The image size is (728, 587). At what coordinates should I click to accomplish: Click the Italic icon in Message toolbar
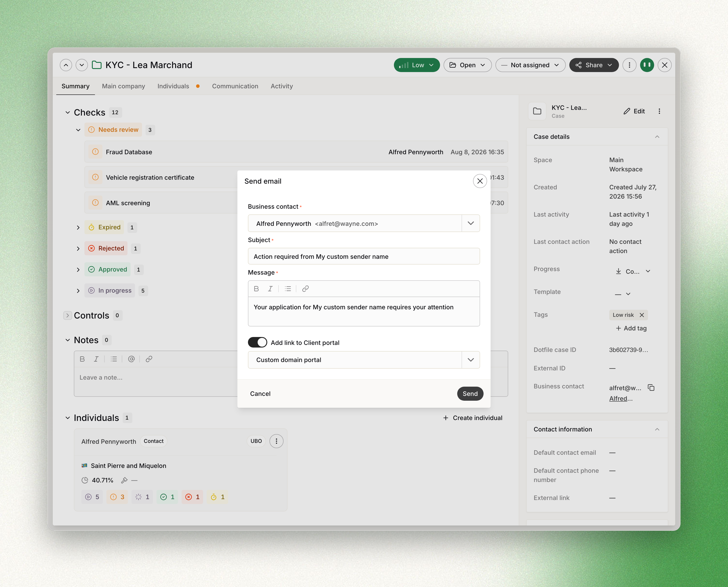(x=270, y=288)
